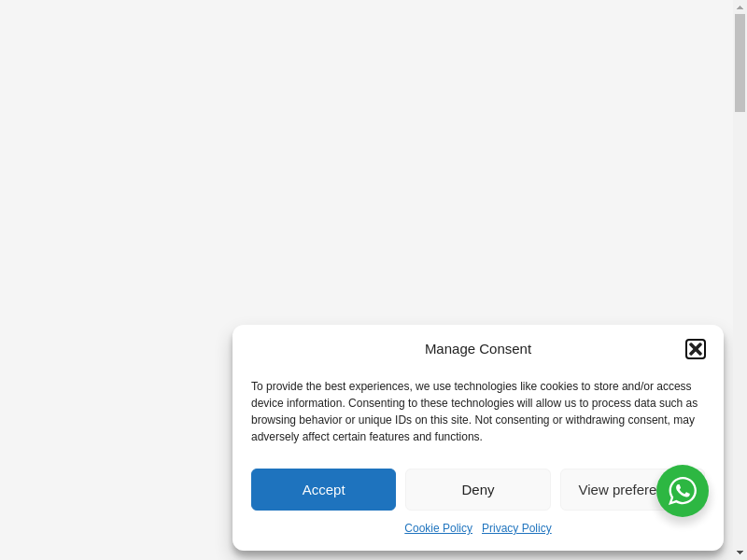Start a WhatsApp conversation via the floating icon

point(683,491)
